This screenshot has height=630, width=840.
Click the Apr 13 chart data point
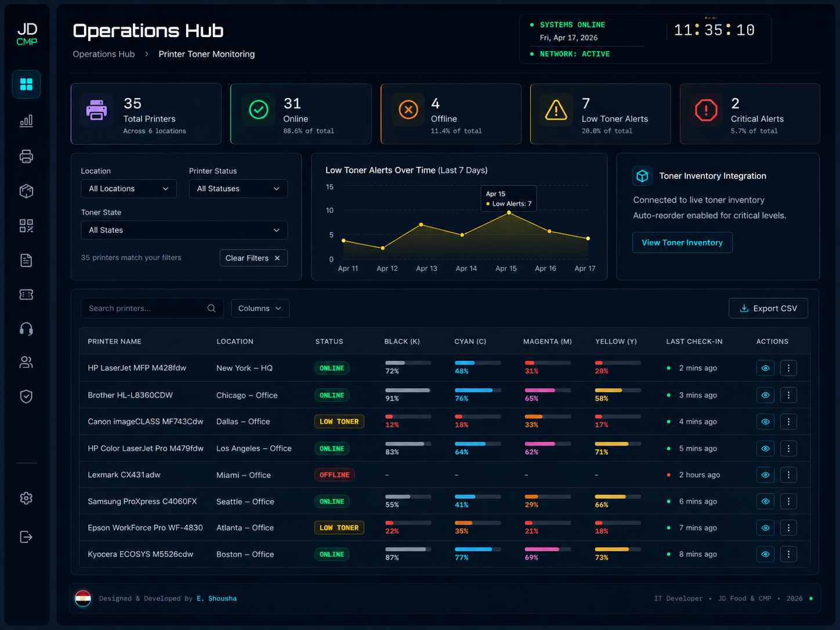421,225
